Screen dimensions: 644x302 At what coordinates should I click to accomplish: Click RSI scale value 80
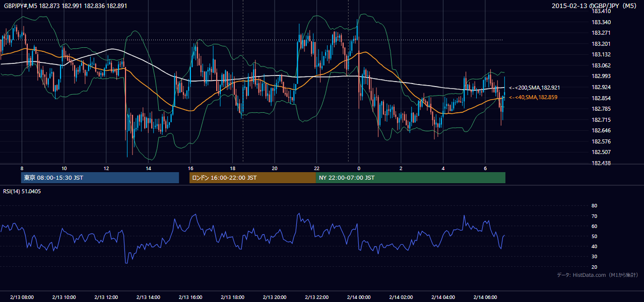click(594, 206)
